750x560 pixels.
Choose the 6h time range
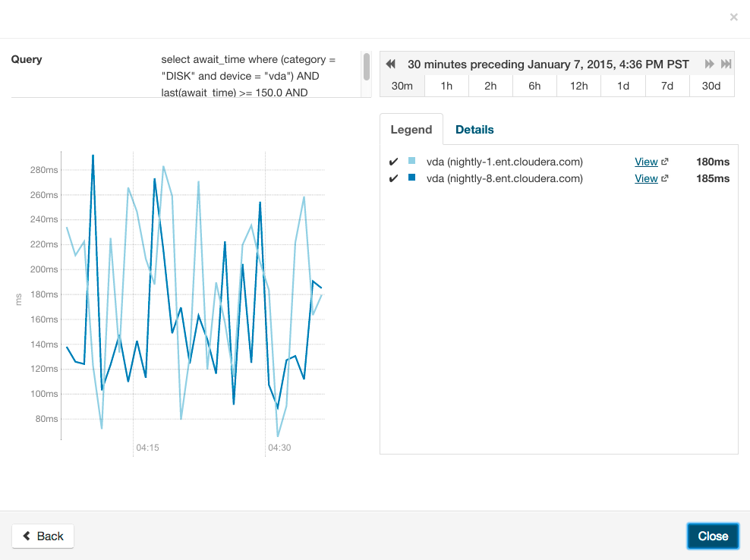[x=534, y=86]
